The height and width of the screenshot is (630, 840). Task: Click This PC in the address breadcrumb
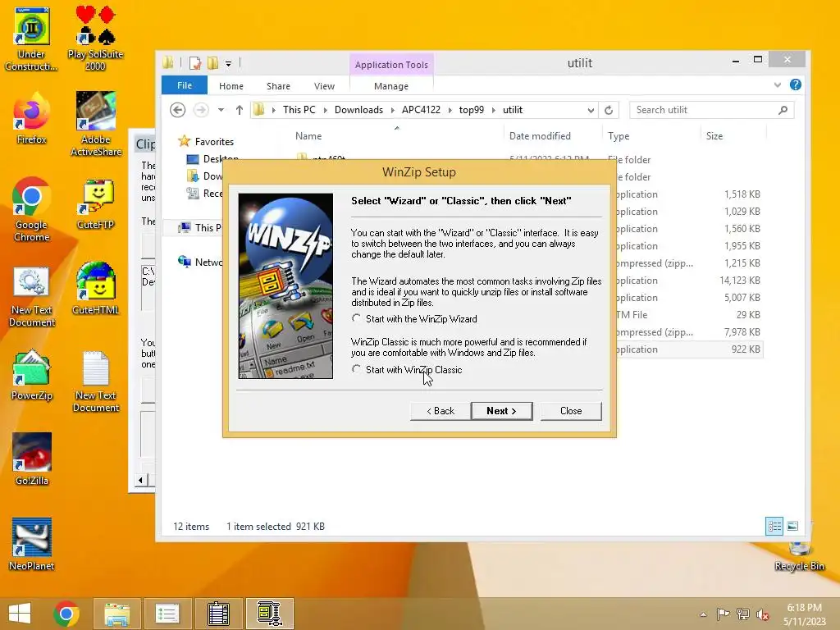(x=299, y=110)
